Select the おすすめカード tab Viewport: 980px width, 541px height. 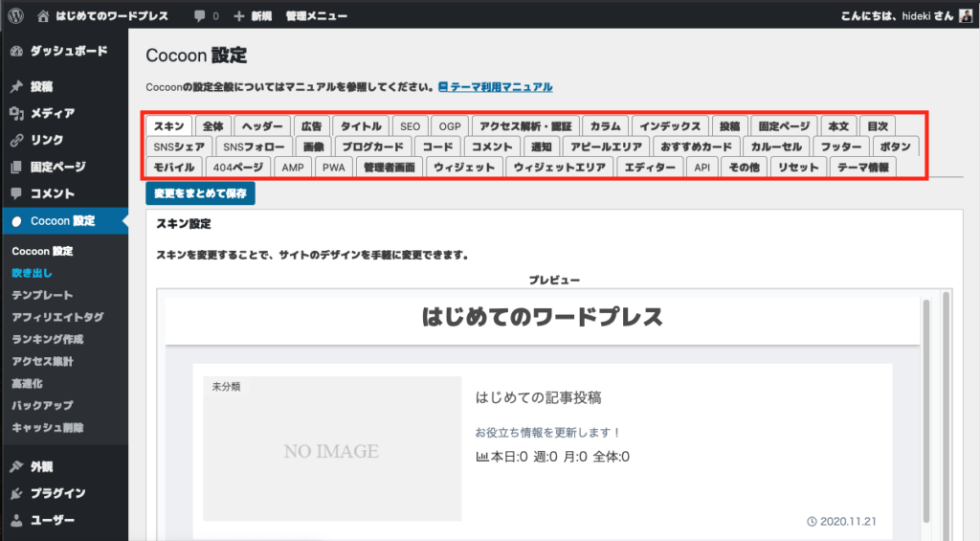coord(697,147)
